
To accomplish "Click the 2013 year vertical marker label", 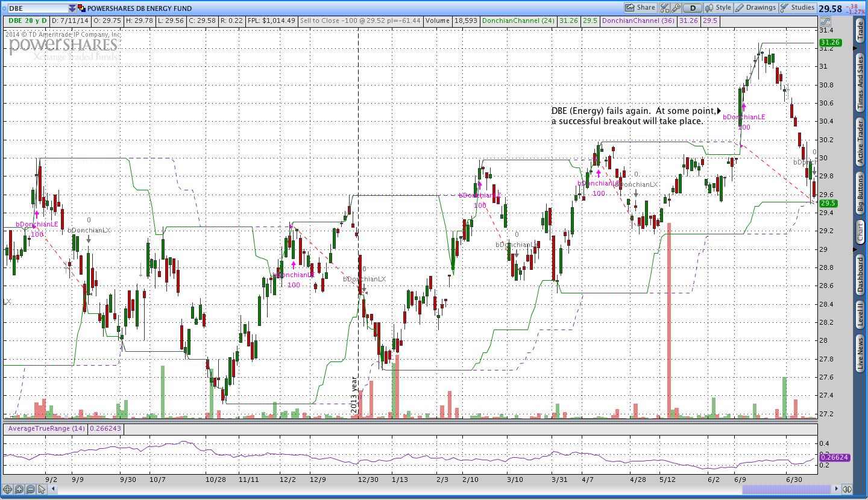I will (354, 395).
